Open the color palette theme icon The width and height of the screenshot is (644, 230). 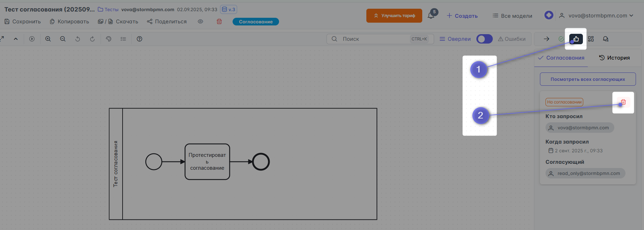pyautogui.click(x=109, y=39)
